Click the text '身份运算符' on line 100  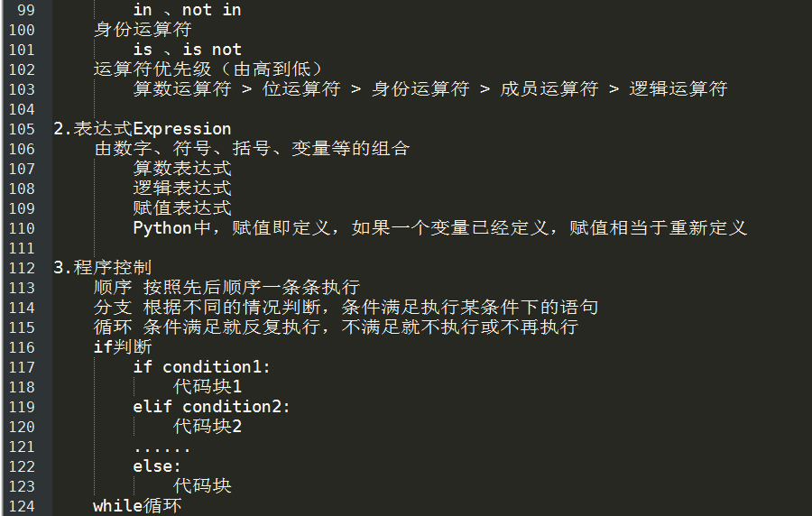143,30
